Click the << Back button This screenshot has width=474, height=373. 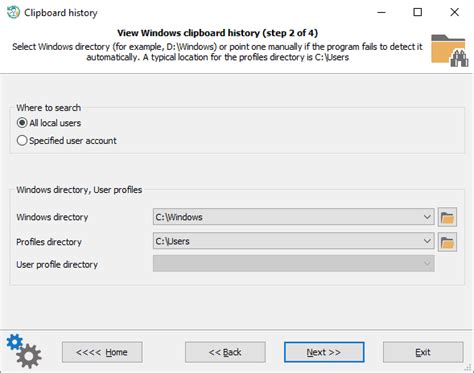pos(225,352)
